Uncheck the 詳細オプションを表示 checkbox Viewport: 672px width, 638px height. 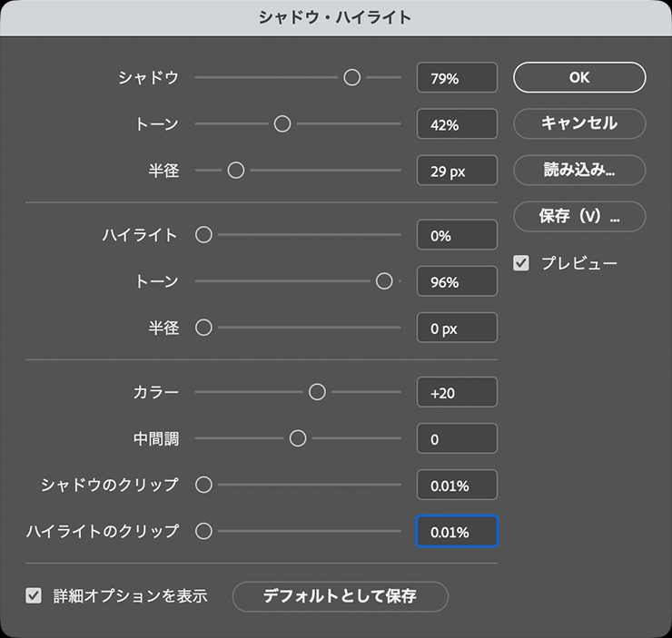point(35,596)
